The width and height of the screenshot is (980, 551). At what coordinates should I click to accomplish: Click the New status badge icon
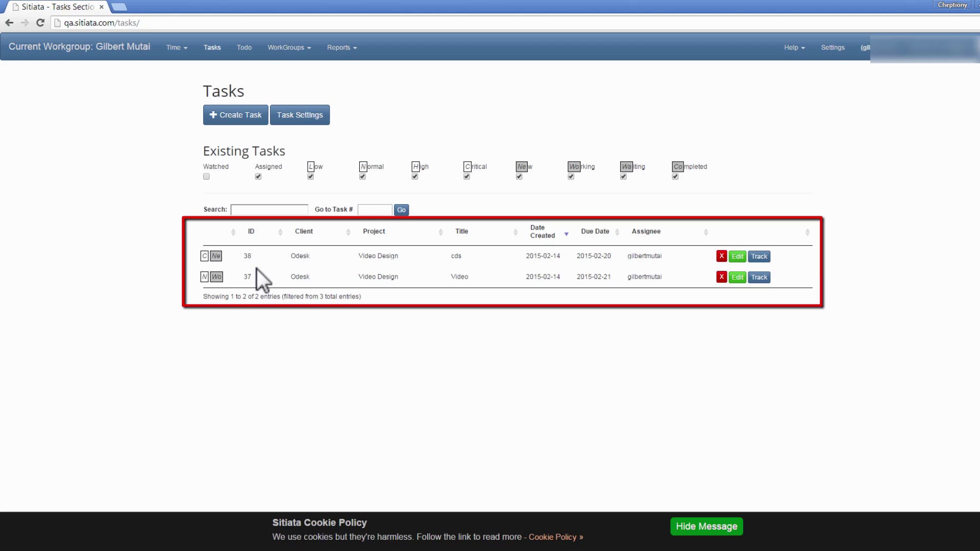[x=522, y=167]
